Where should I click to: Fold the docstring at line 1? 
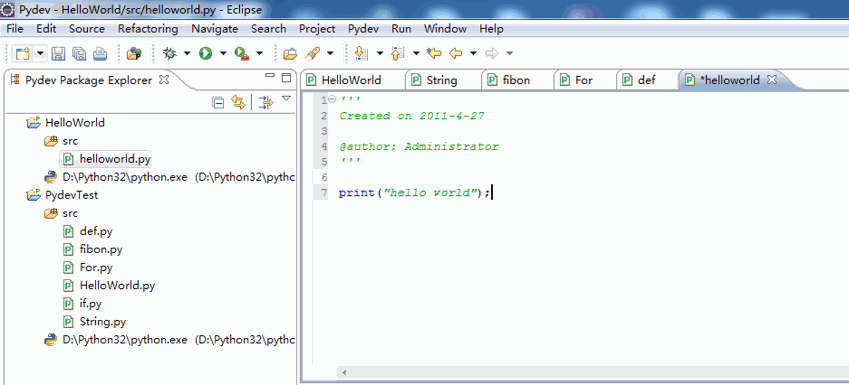[x=332, y=99]
